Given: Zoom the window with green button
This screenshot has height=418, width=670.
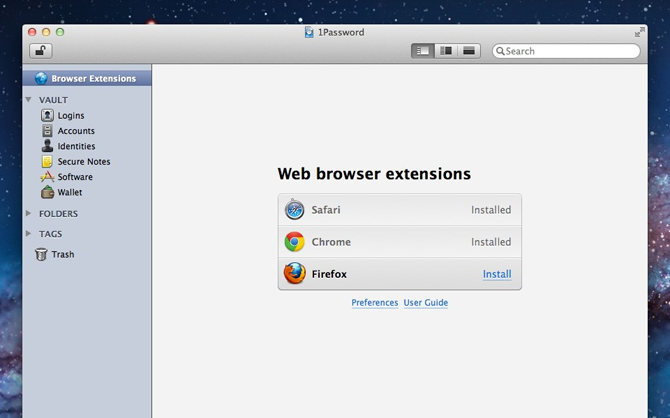Looking at the screenshot, I should click(x=60, y=32).
